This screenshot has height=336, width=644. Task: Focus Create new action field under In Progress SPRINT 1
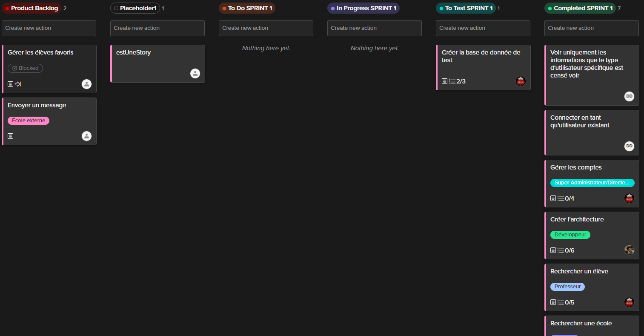[x=375, y=28]
